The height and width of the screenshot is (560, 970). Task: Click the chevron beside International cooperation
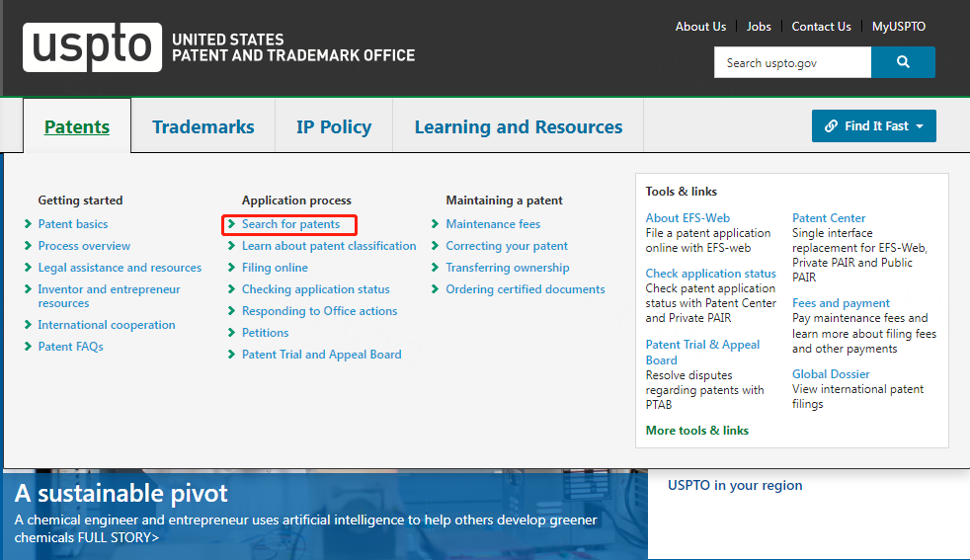[x=28, y=325]
